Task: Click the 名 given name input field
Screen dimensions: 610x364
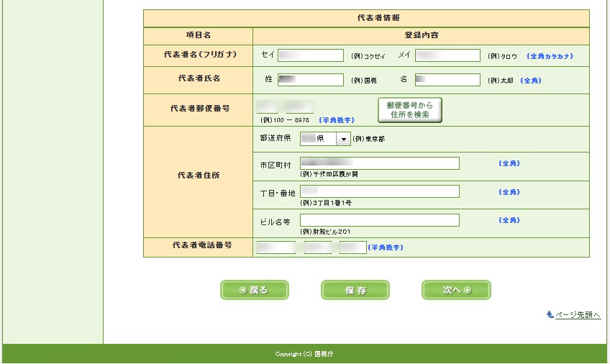Action: [x=447, y=80]
